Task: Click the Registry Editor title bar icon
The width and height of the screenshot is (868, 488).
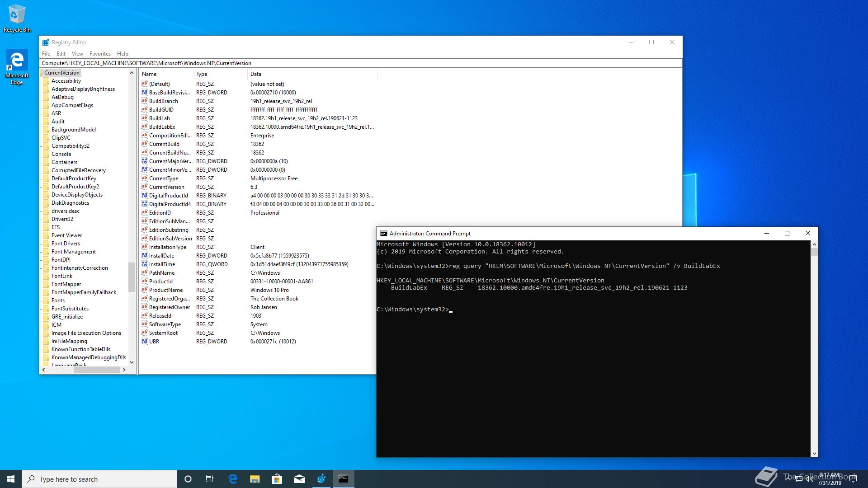Action: [46, 42]
